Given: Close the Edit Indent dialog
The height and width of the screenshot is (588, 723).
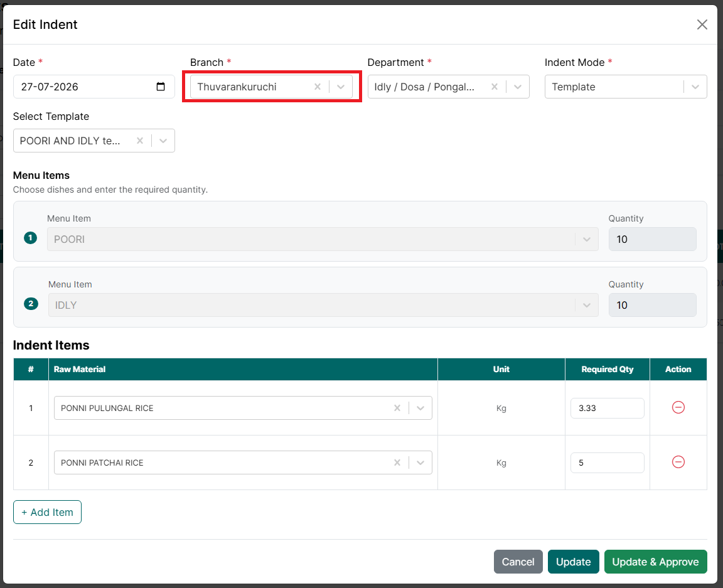Looking at the screenshot, I should 702,24.
